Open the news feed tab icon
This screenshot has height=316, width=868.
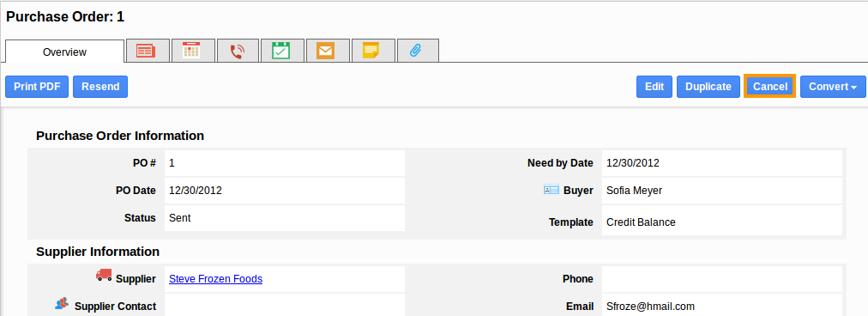pos(146,51)
